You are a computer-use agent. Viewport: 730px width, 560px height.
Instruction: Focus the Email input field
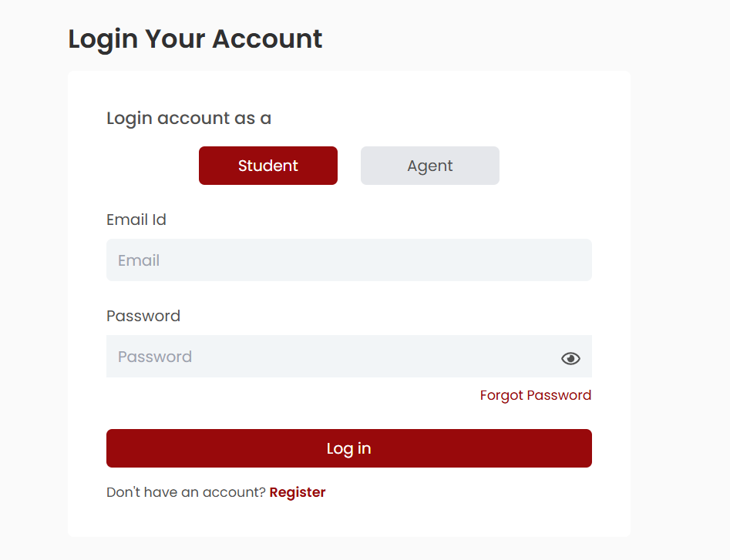349,260
